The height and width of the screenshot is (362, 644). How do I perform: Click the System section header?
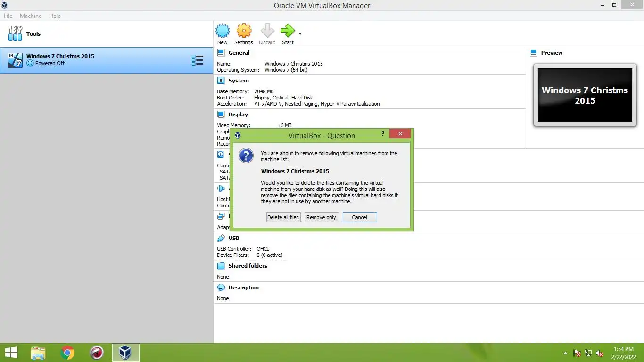coord(239,81)
